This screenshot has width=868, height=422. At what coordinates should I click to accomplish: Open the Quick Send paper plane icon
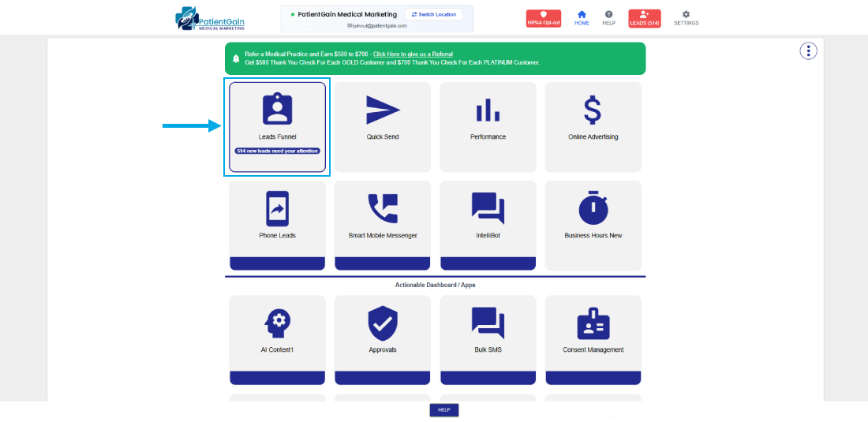click(383, 110)
